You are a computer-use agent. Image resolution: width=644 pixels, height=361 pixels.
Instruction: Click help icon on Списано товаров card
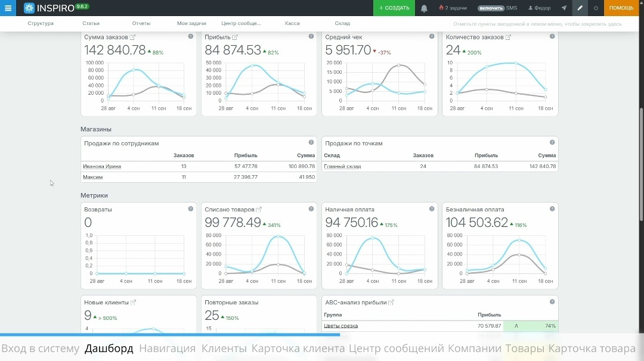tap(311, 209)
